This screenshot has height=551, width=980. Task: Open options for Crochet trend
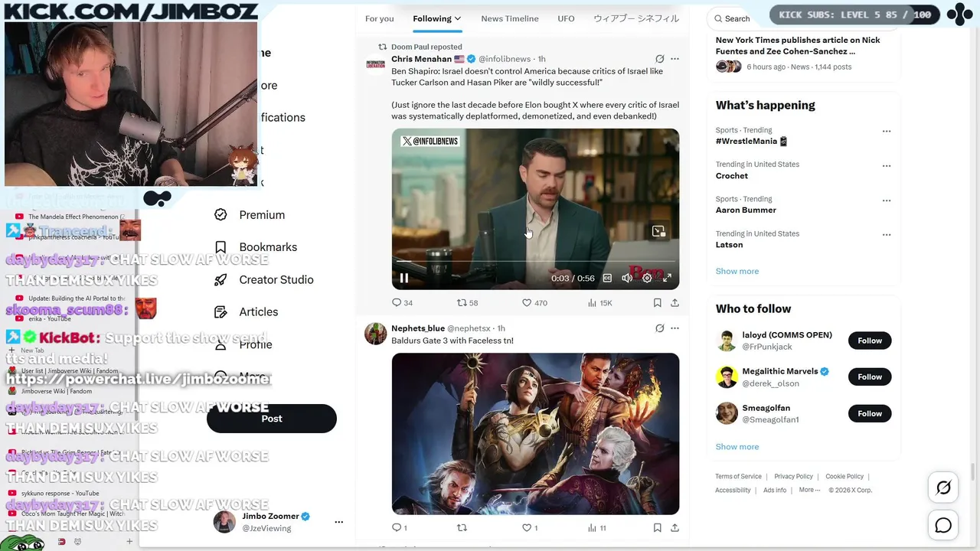tap(887, 166)
